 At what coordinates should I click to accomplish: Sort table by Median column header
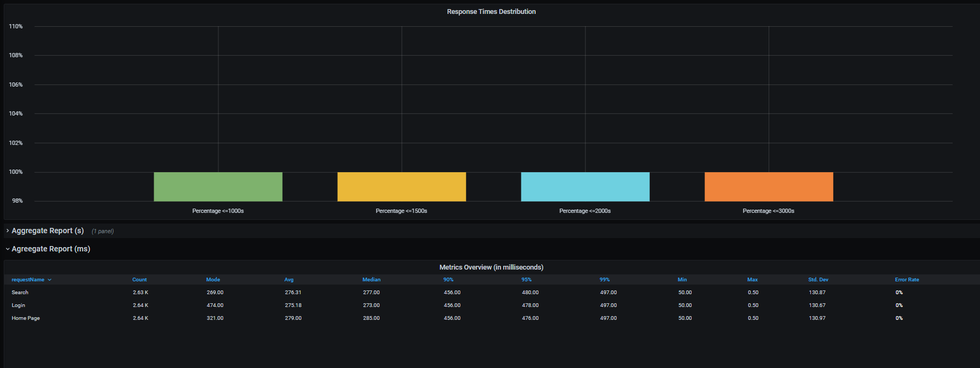pyautogui.click(x=371, y=280)
